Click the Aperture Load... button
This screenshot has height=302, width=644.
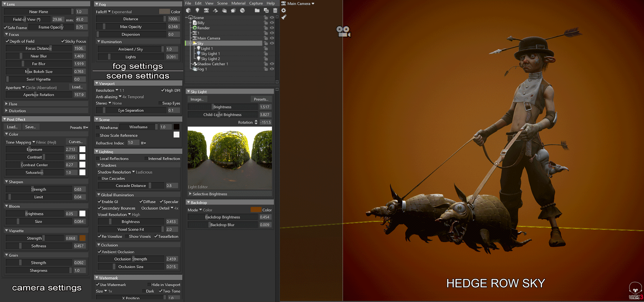78,87
